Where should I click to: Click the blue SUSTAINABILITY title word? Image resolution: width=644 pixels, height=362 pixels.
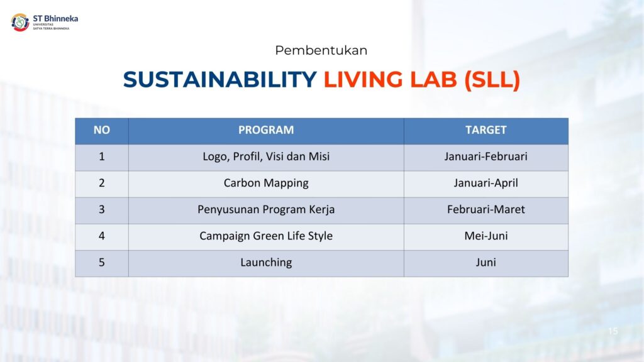[219, 80]
